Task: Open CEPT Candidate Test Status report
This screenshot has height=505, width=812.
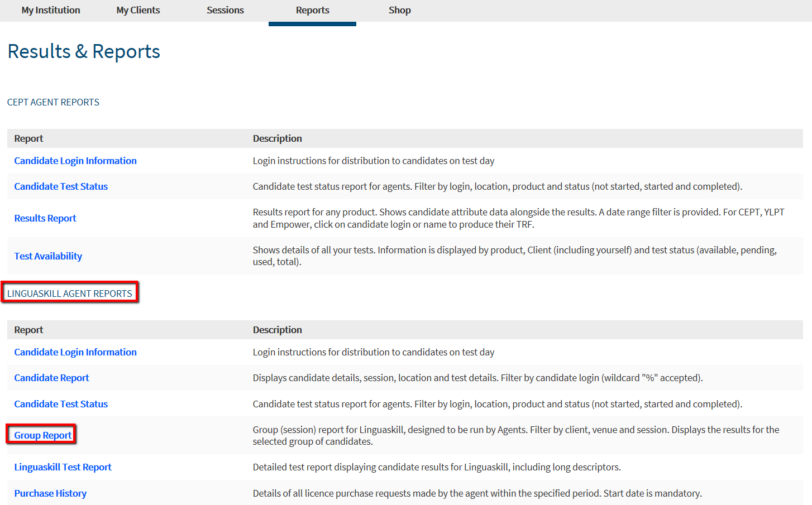Action: click(x=61, y=186)
